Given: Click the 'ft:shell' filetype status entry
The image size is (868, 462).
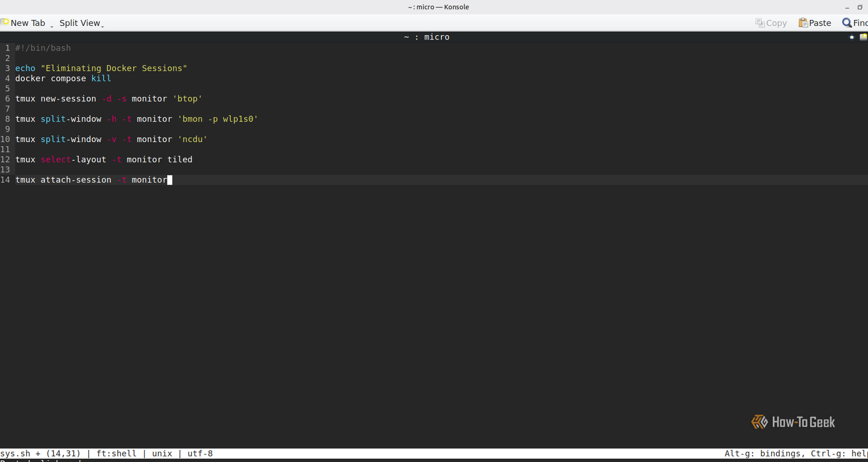Looking at the screenshot, I should [x=116, y=454].
